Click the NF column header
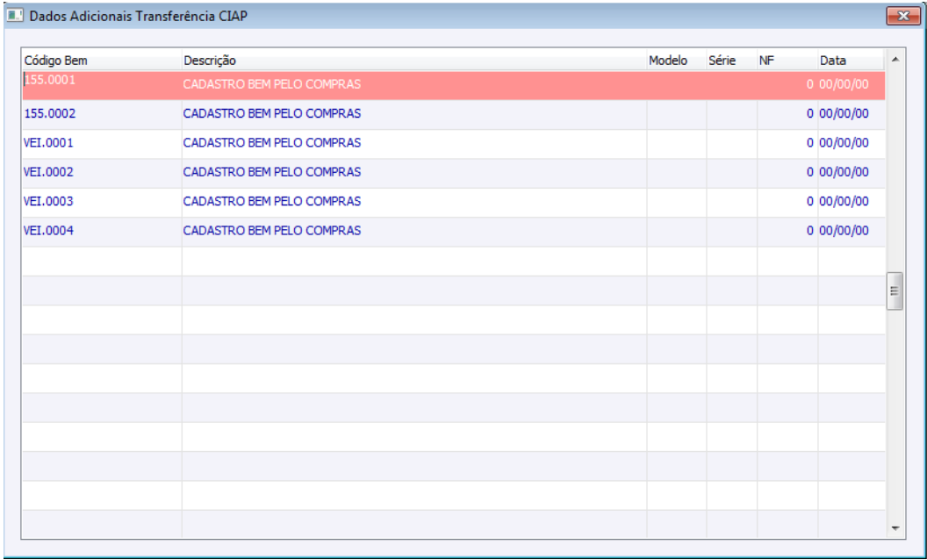Image resolution: width=927 pixels, height=560 pixels. pos(787,61)
